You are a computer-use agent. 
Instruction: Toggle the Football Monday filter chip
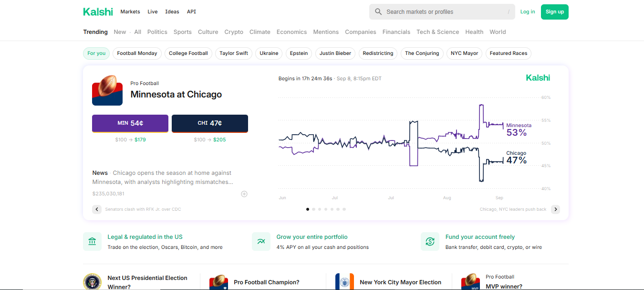click(x=137, y=54)
